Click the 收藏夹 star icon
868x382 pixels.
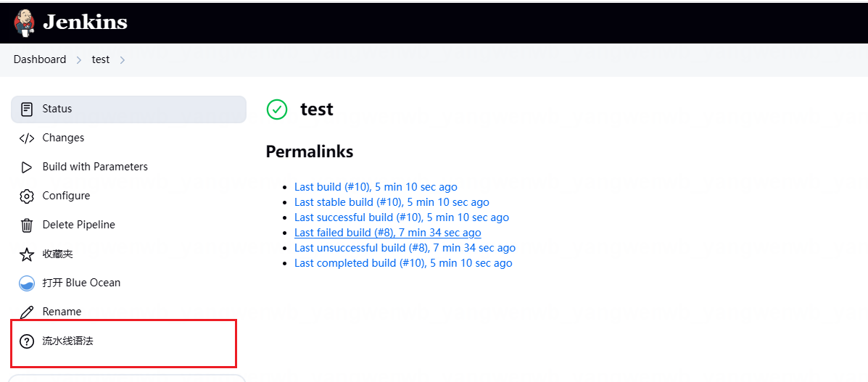pos(27,254)
